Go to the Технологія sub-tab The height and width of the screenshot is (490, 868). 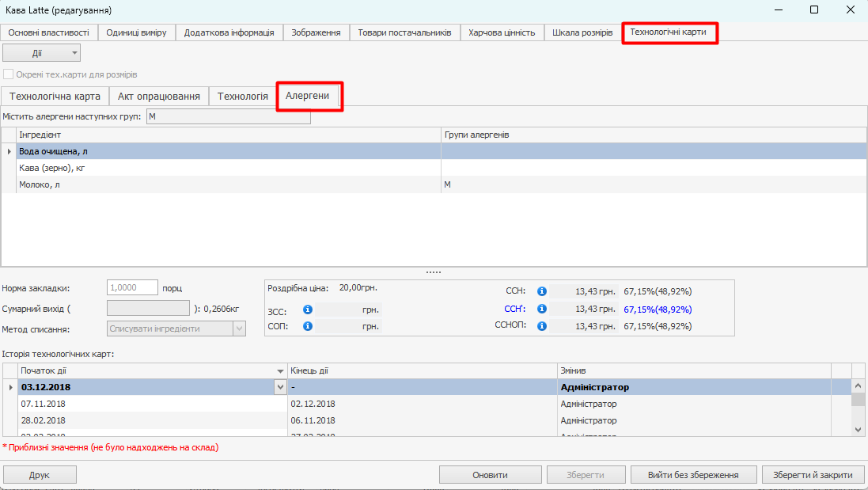point(243,97)
